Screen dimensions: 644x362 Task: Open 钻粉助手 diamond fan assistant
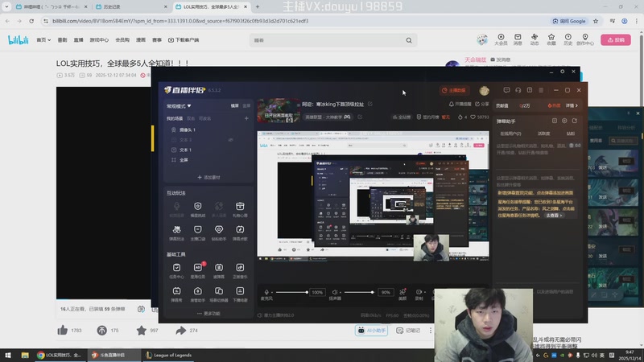(219, 232)
